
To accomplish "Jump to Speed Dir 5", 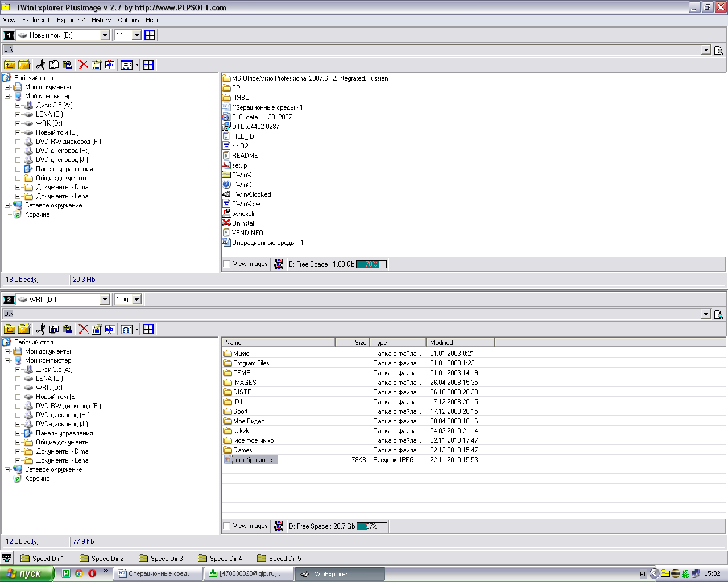I will pos(279,559).
